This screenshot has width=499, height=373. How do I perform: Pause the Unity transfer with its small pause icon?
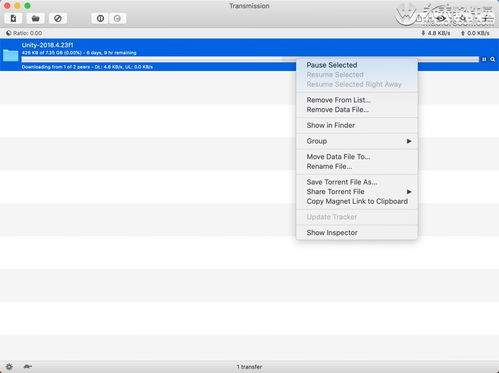[484, 59]
